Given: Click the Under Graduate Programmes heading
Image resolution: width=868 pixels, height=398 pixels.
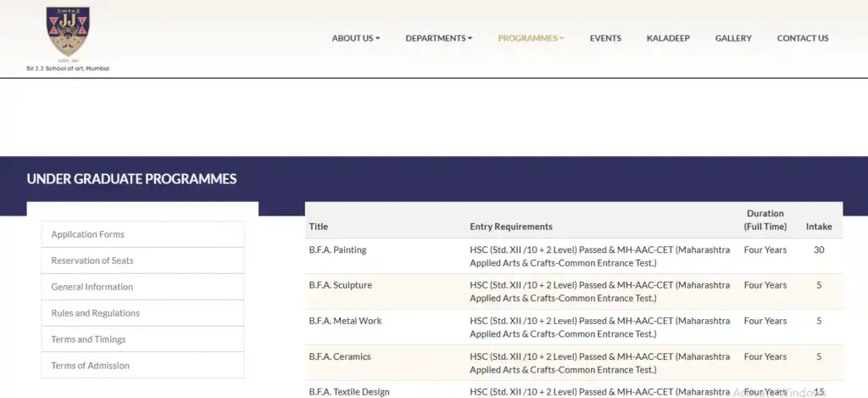Looking at the screenshot, I should click(x=131, y=179).
